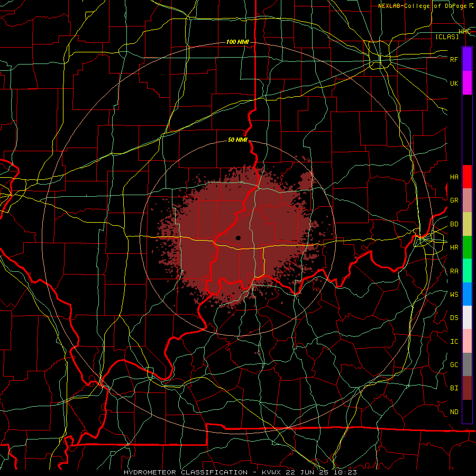Click the UK legend label
Viewport: 476px width, 476px height.
point(454,83)
